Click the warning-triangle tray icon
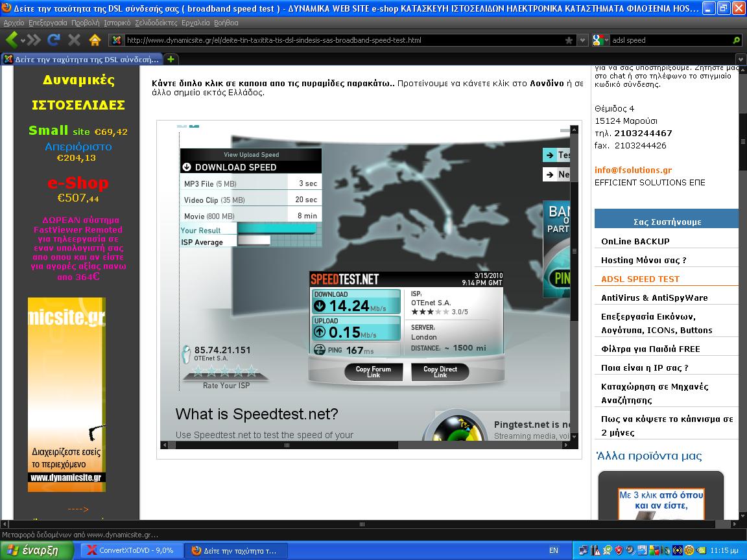The width and height of the screenshot is (747, 560). tap(595, 550)
